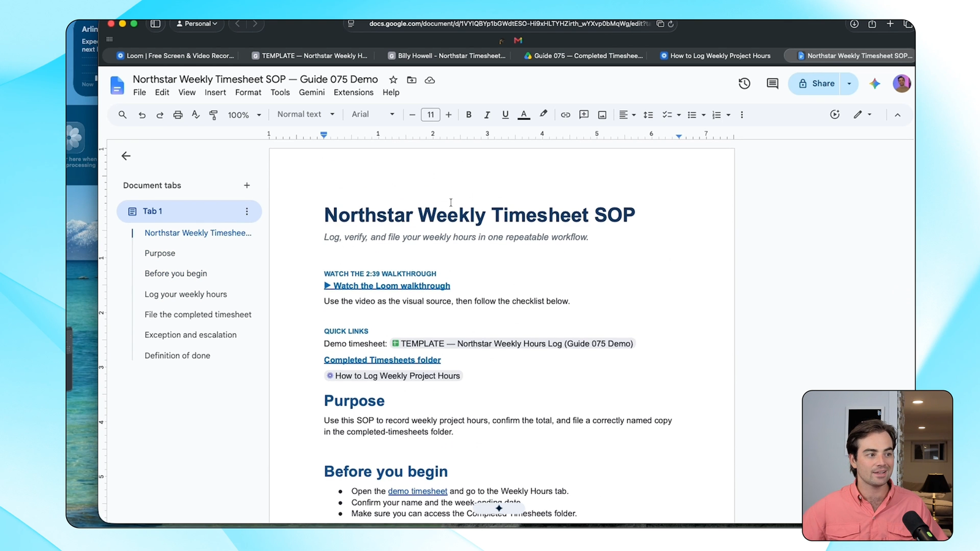Switch to Loom browser tab
This screenshot has width=980, height=551.
click(176, 56)
